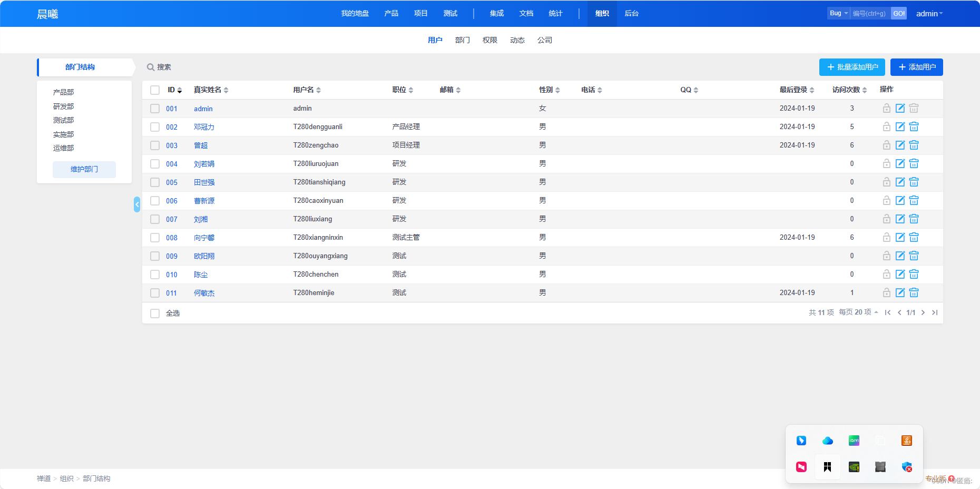
Task: Open the security shield tray icon
Action: pyautogui.click(x=907, y=467)
